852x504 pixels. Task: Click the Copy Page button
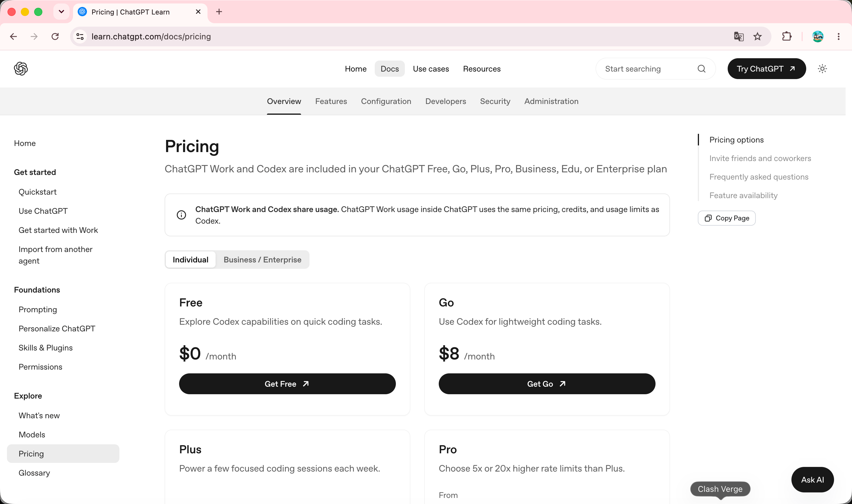[727, 218]
